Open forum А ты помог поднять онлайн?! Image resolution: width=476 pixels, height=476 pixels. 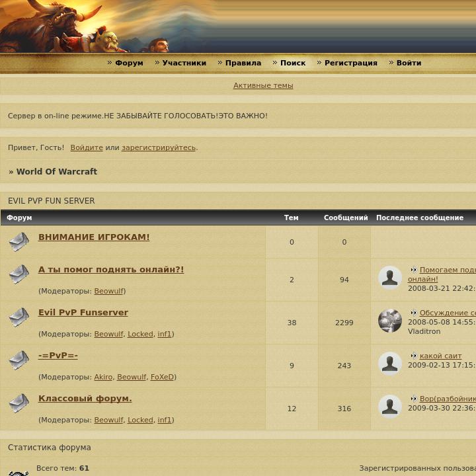[x=111, y=270]
